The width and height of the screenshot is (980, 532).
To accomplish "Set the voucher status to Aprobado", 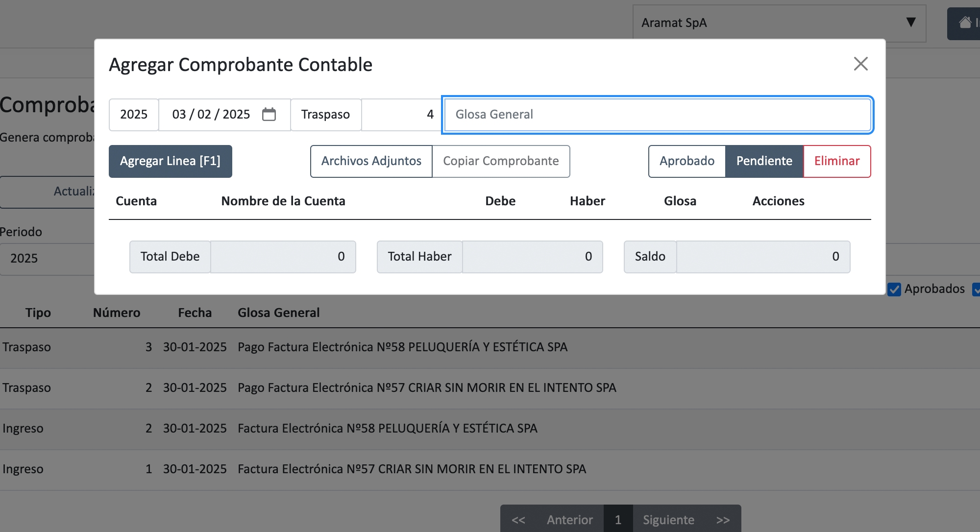I will [x=686, y=161].
